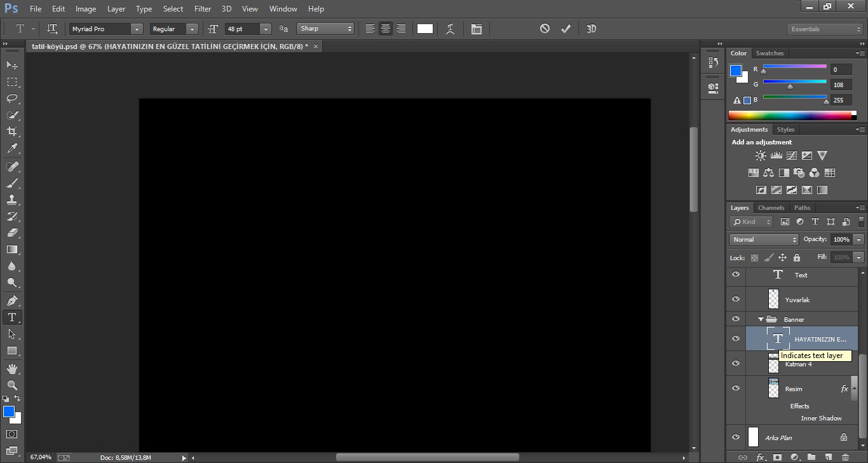Select the Eraser tool
This screenshot has height=463, width=868.
[x=12, y=233]
